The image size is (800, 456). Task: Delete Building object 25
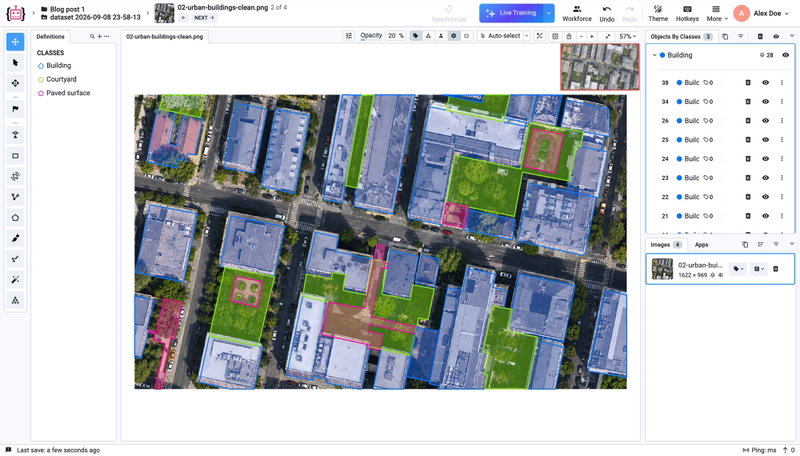pos(748,140)
